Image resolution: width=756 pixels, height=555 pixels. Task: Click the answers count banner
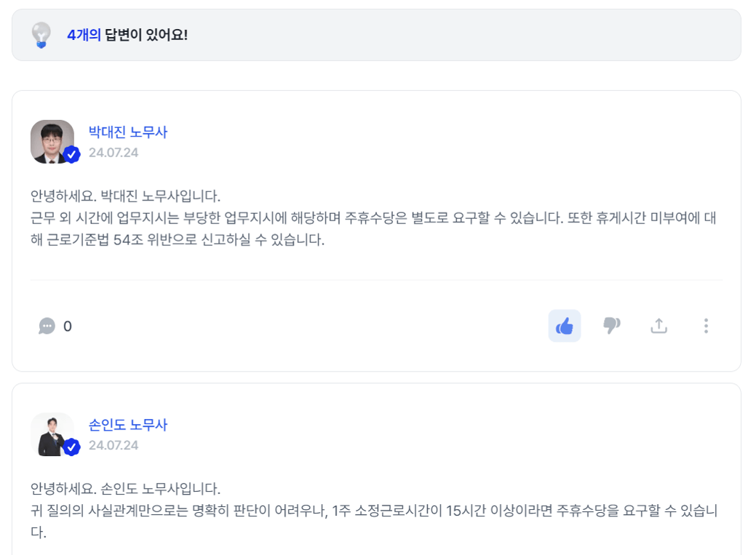(378, 33)
